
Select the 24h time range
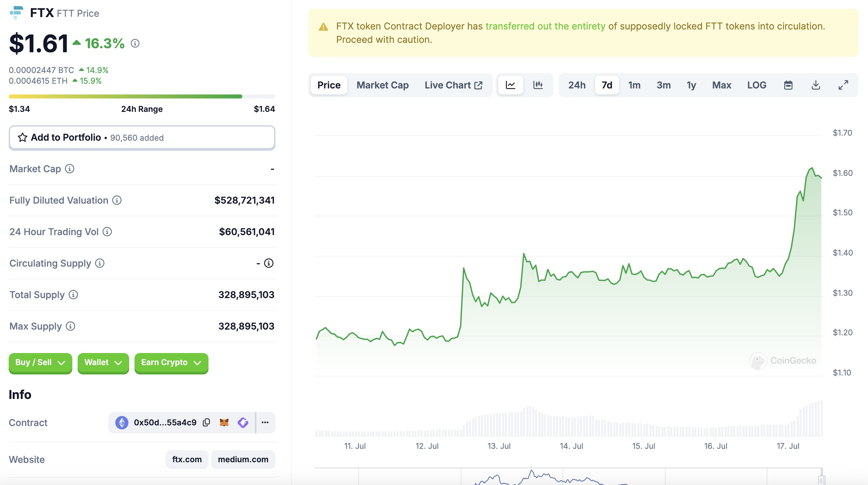tap(577, 85)
